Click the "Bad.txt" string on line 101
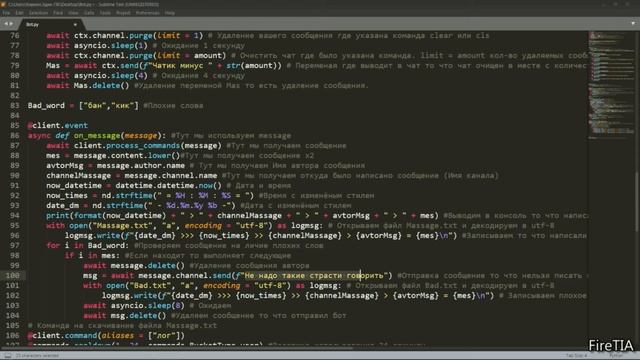This screenshot has height=360, width=640. pyautogui.click(x=152, y=285)
